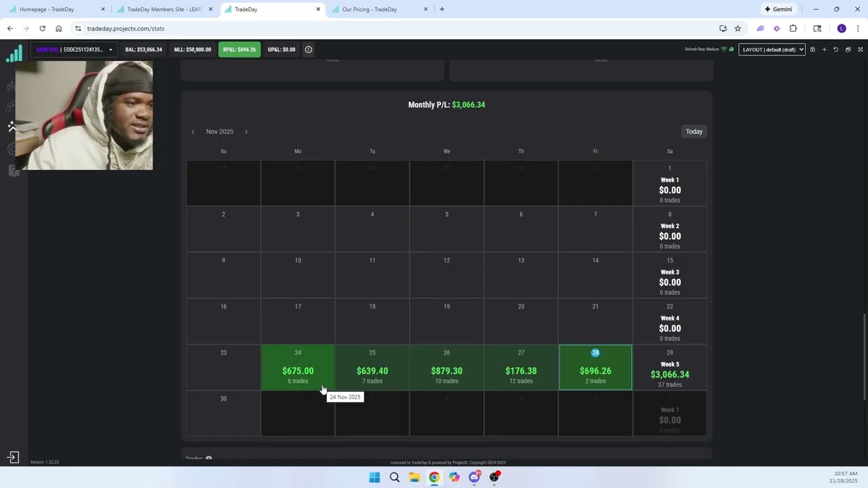This screenshot has height=488, width=868.
Task: Open the tools sparkle icon in sidebar
Action: [x=12, y=127]
